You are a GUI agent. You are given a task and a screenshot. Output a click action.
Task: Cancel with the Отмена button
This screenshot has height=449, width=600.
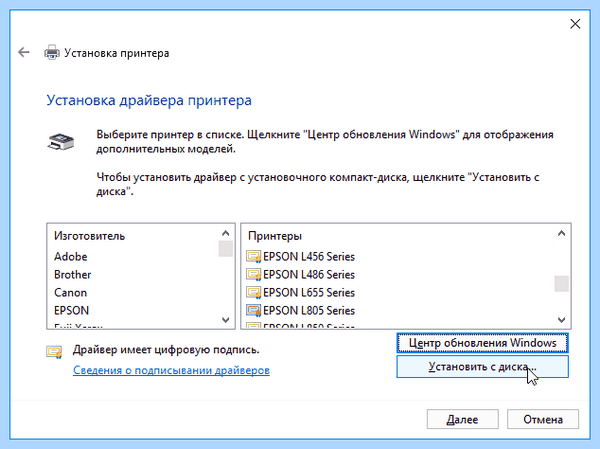543,420
